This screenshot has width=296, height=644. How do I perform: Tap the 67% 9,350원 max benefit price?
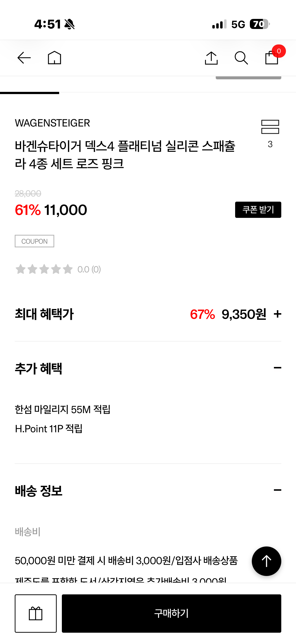click(228, 314)
